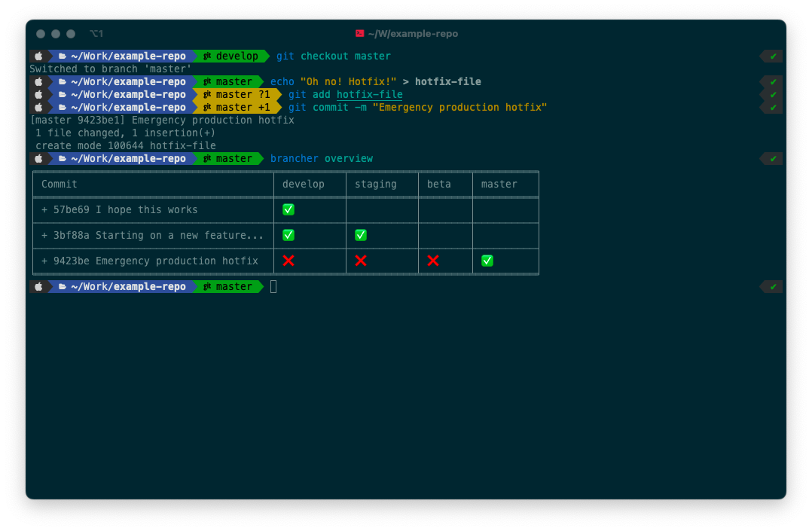Image resolution: width=812 pixels, height=531 pixels.
Task: Click the git icon in the develop branch segment
Action: (207, 56)
